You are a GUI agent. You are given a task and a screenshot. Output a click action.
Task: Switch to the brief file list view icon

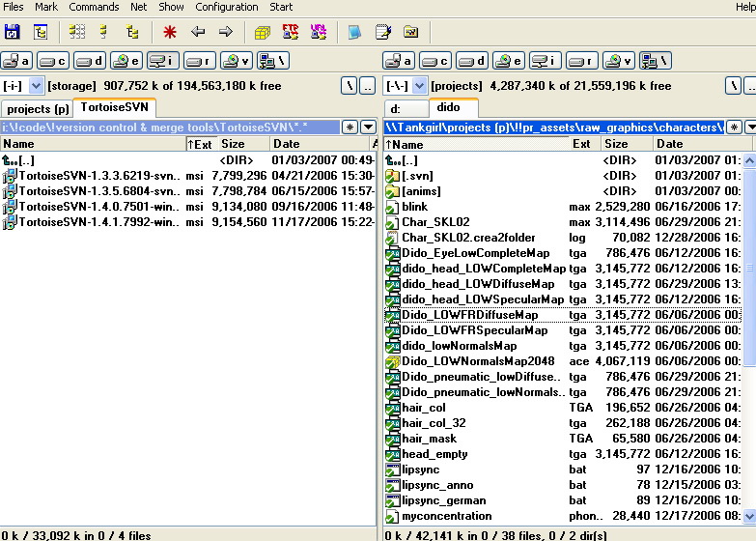(76, 32)
